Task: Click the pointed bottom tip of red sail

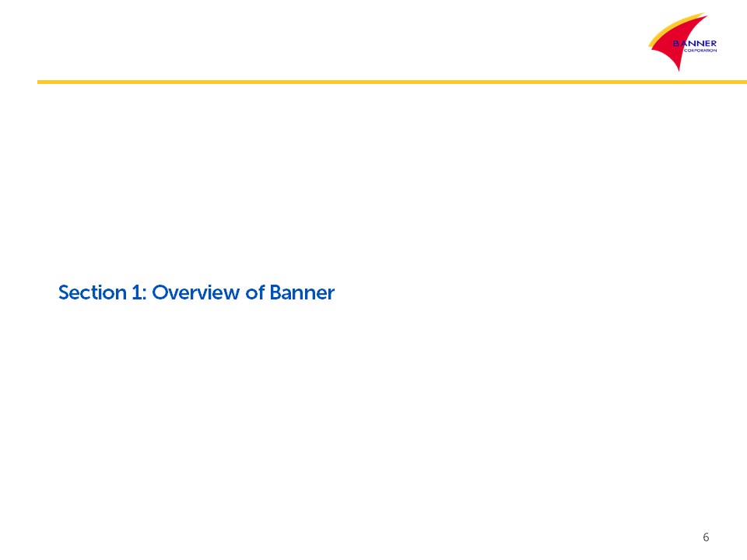Action: pos(679,69)
